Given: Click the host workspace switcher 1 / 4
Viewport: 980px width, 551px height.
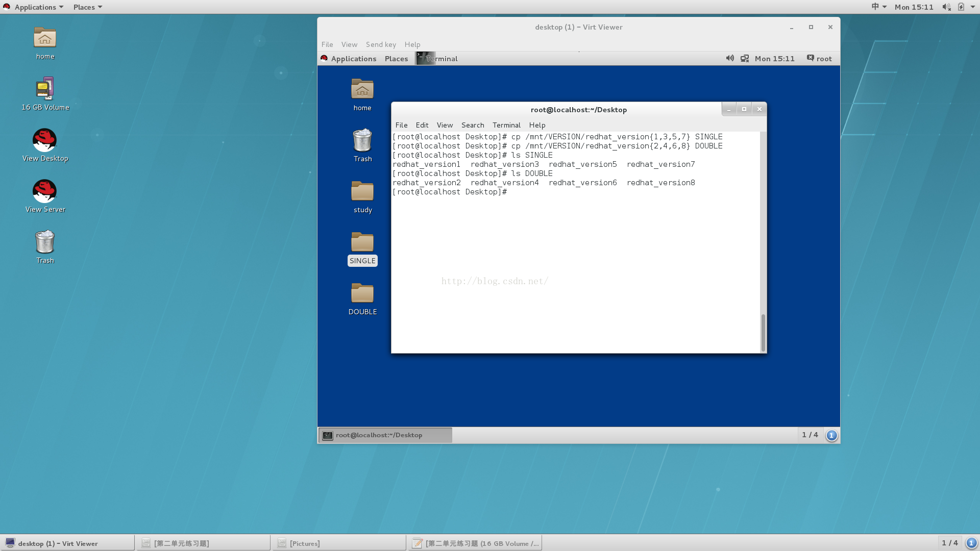Looking at the screenshot, I should point(949,543).
